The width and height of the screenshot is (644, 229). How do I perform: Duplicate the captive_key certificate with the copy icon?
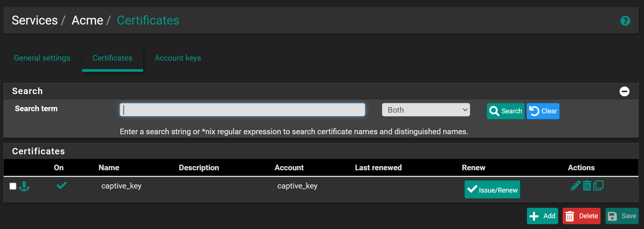click(x=598, y=186)
